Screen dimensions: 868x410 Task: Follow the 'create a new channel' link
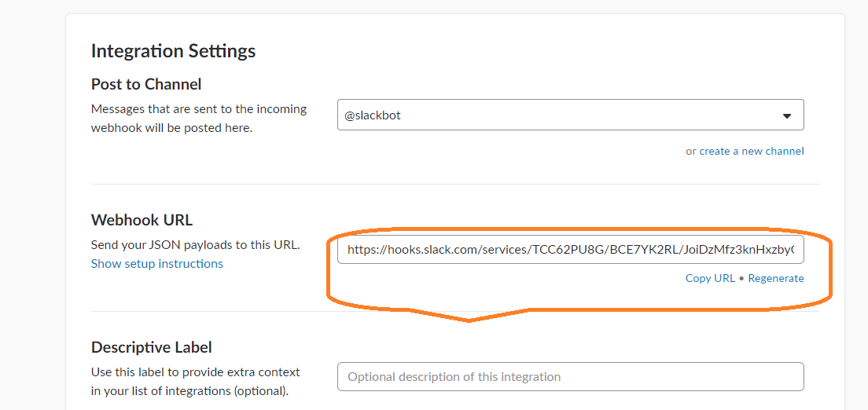[751, 151]
